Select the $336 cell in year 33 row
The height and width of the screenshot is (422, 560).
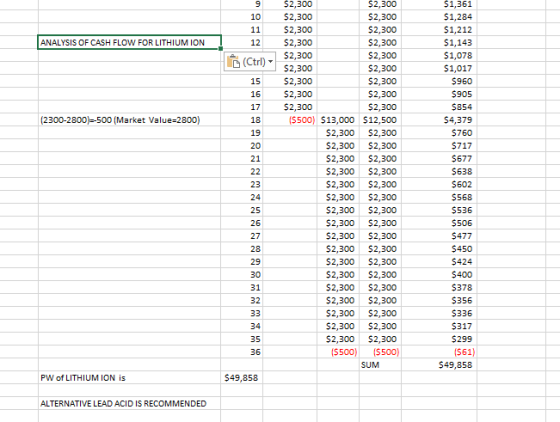(x=439, y=313)
